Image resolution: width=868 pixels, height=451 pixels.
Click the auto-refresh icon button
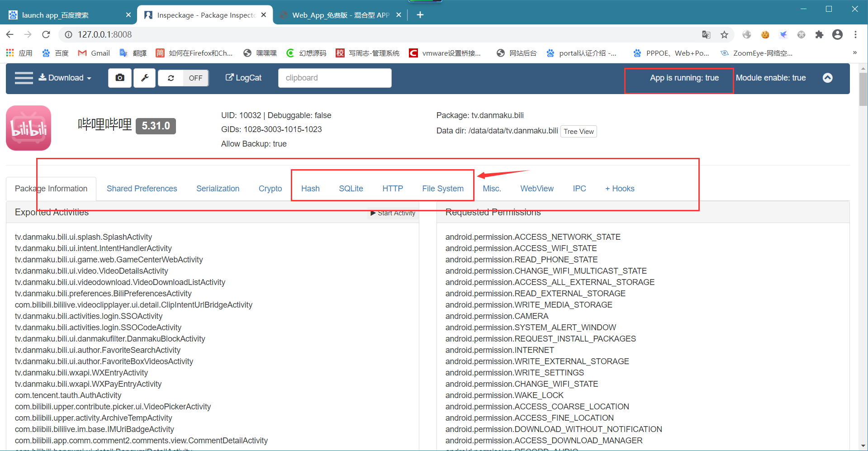[171, 78]
